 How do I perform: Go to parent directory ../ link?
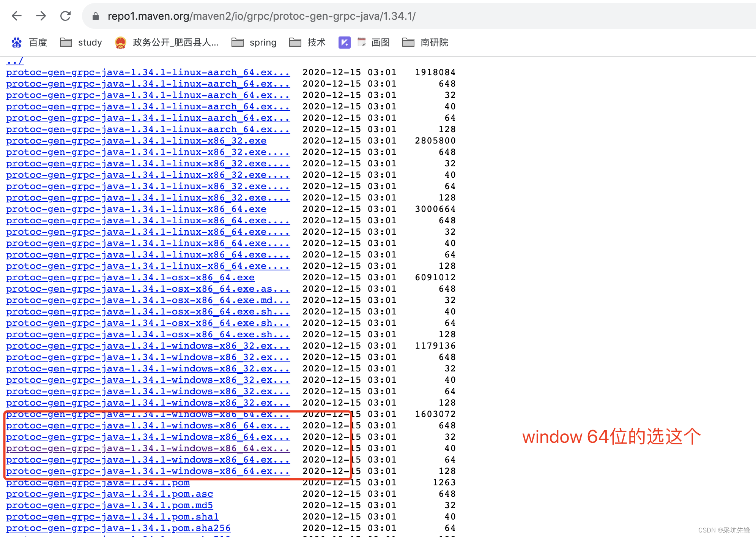click(15, 61)
